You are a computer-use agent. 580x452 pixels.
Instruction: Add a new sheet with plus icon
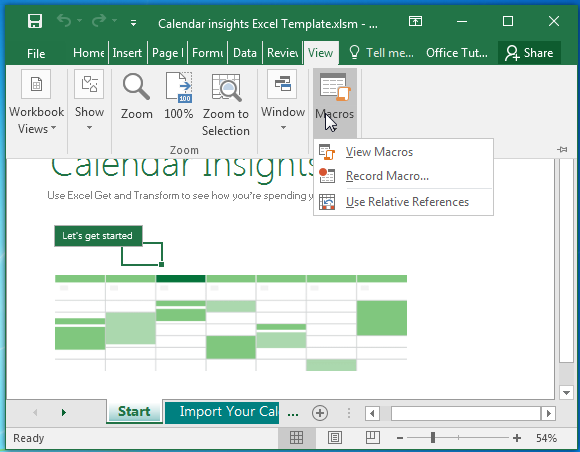click(320, 413)
